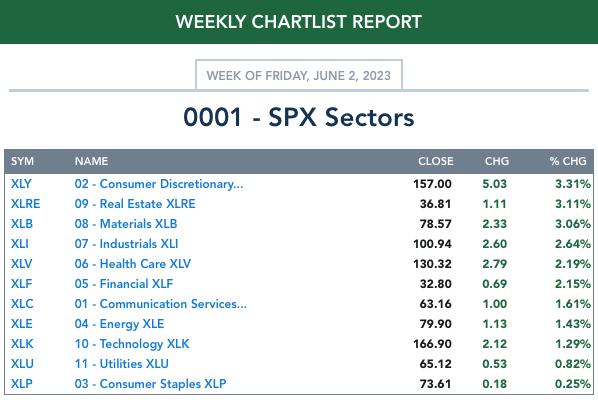This screenshot has width=598, height=400.
Task: Click the 09 - Real Estate XLRE link
Action: [x=135, y=204]
